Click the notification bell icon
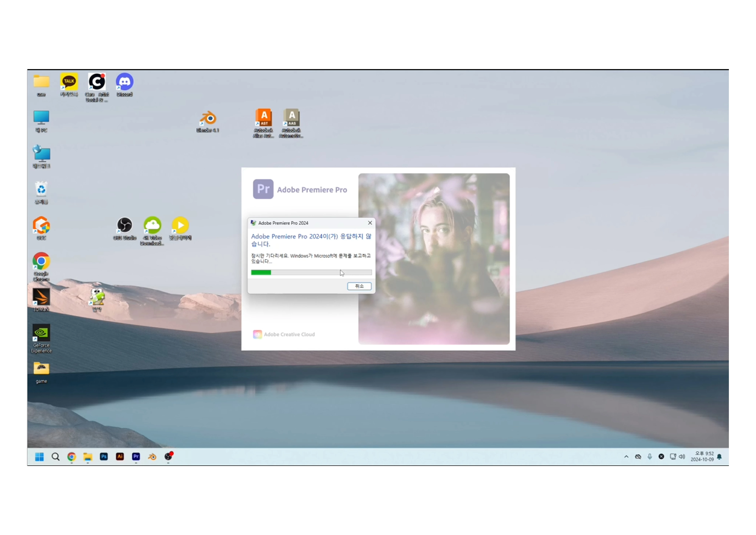756x535 pixels. 719,457
